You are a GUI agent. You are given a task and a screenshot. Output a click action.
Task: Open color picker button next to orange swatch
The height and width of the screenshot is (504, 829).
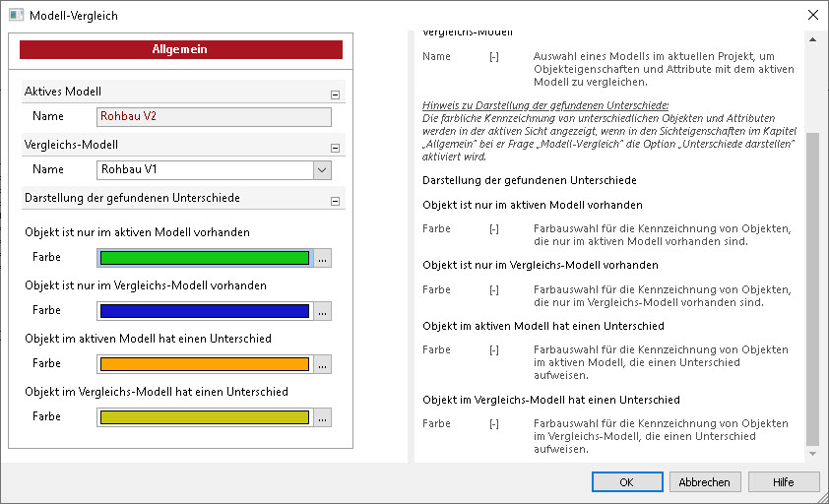pyautogui.click(x=323, y=364)
